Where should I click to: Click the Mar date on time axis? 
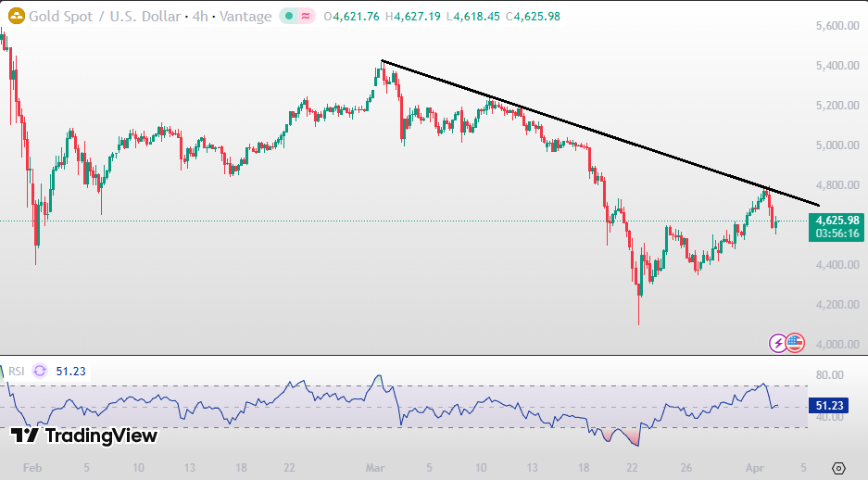(376, 467)
